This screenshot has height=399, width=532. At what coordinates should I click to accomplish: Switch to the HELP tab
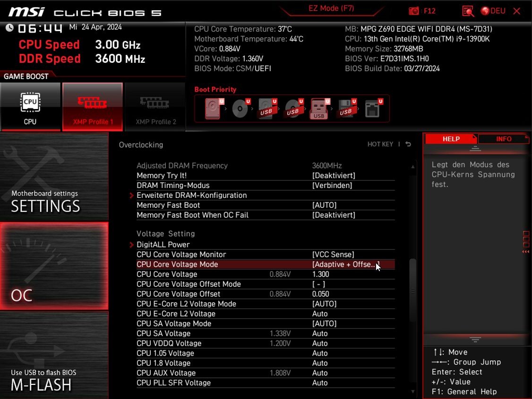point(451,139)
